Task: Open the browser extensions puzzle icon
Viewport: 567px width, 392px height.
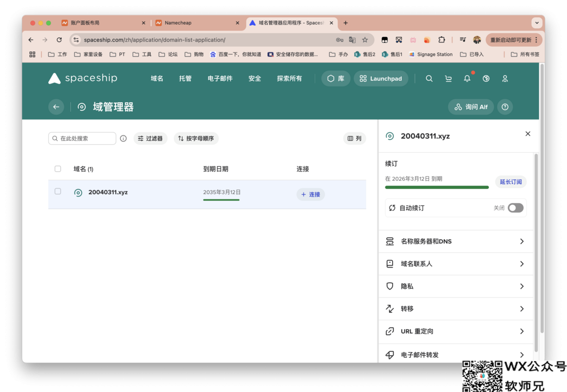Action: [x=442, y=40]
